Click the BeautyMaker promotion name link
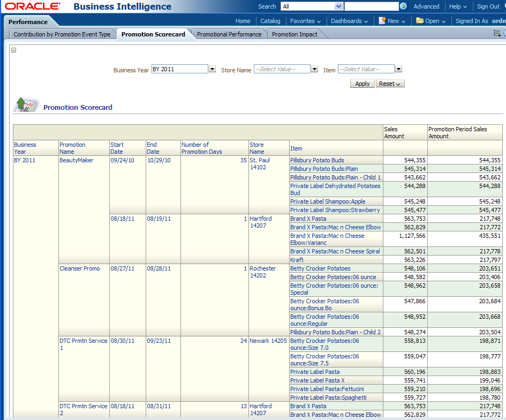 [x=76, y=160]
